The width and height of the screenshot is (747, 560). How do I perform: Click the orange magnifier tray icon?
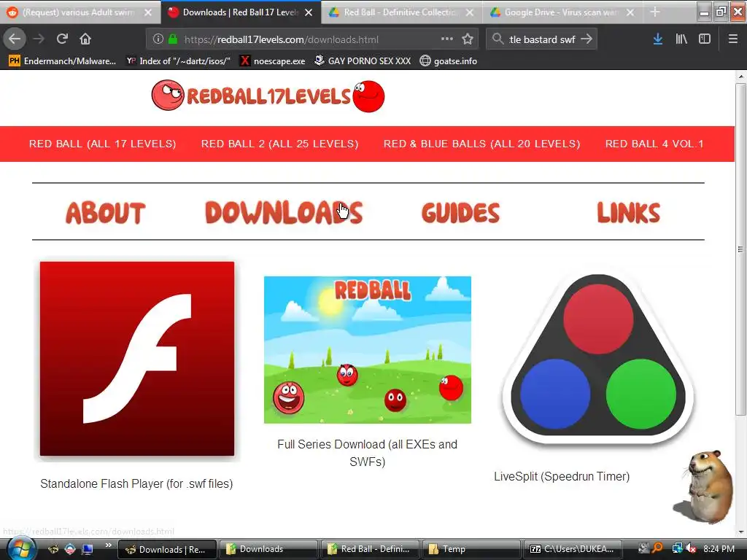pyautogui.click(x=657, y=548)
